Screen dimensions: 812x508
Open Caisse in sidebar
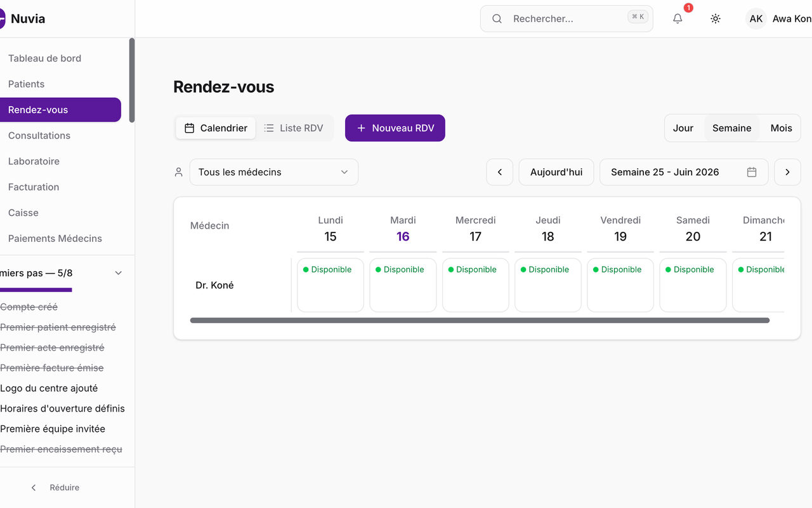click(60, 213)
